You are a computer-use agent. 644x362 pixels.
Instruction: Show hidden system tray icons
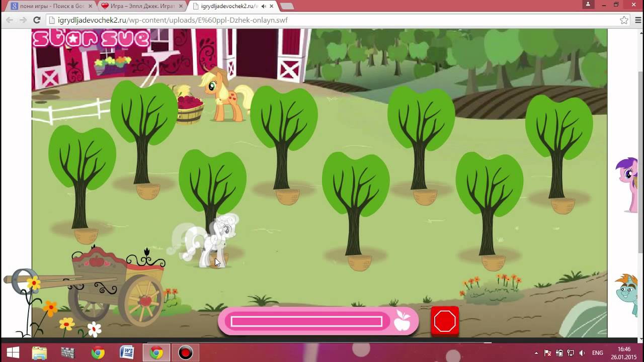coord(536,353)
